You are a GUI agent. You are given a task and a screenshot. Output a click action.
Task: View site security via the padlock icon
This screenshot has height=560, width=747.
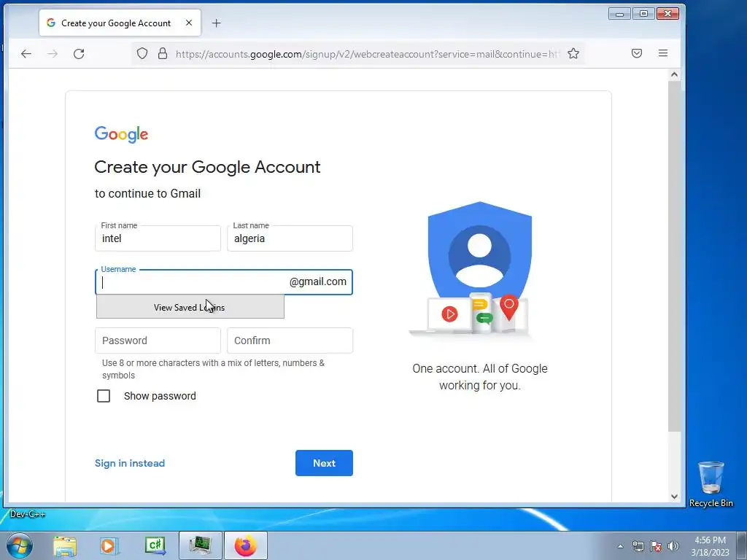point(163,53)
